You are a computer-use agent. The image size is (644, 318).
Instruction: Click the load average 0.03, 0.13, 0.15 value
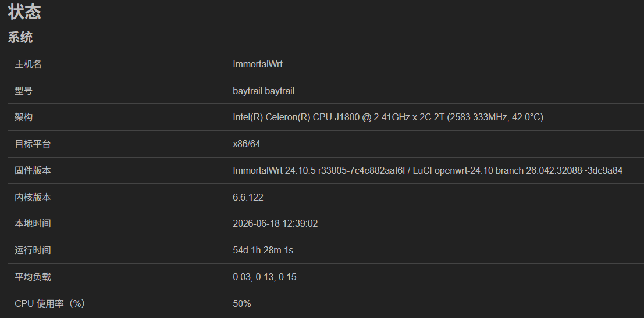[265, 277]
